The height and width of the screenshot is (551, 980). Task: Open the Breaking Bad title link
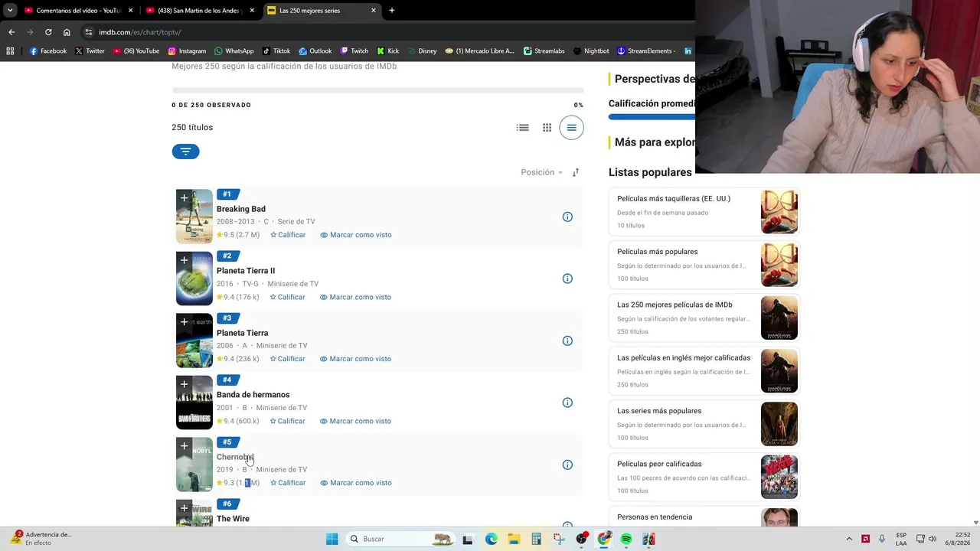coord(241,209)
